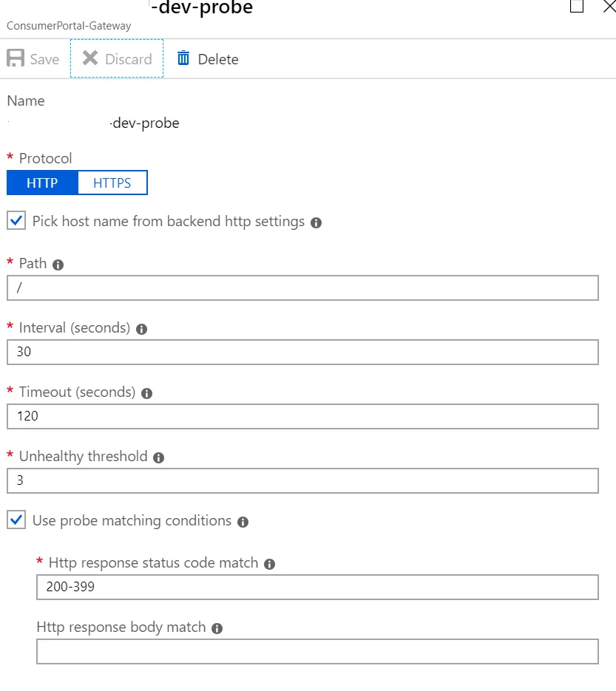Click info icon for probe matching conditions
This screenshot has width=616, height=691.
pos(243,522)
